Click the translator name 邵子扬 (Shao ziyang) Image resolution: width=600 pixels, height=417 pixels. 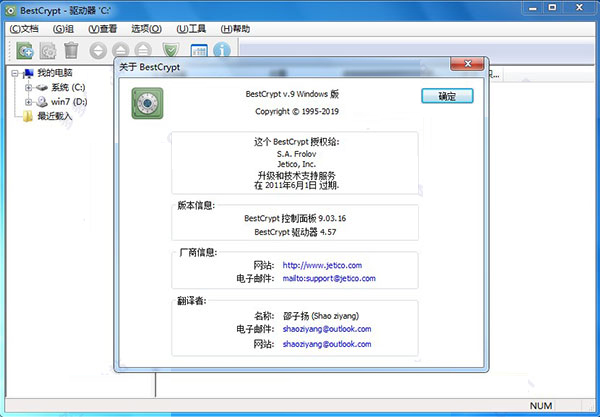[321, 316]
